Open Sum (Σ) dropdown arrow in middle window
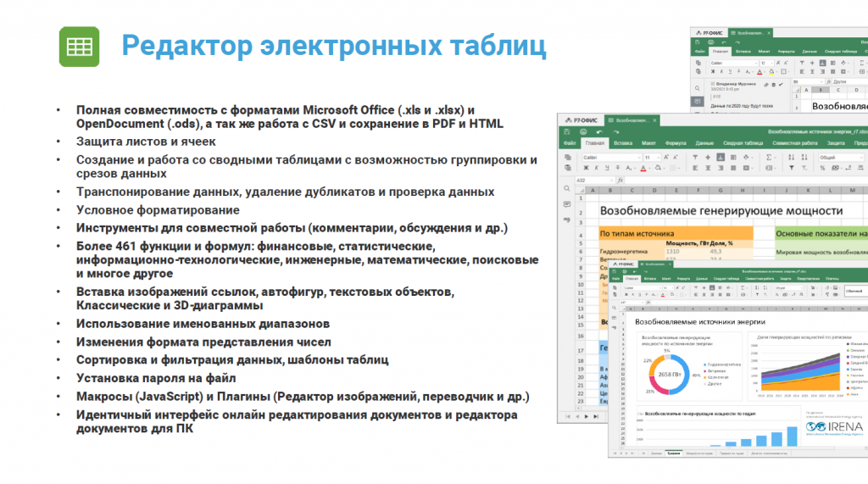Viewport: 868px width, 484px height. click(x=775, y=158)
